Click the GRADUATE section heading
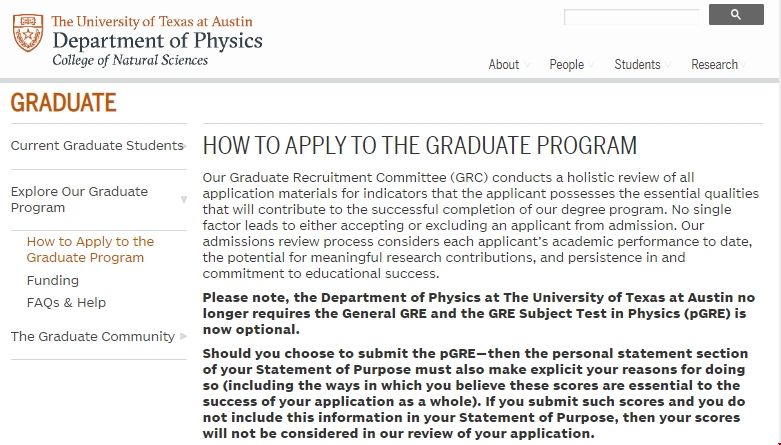Image resolution: width=781 pixels, height=445 pixels. tap(63, 103)
